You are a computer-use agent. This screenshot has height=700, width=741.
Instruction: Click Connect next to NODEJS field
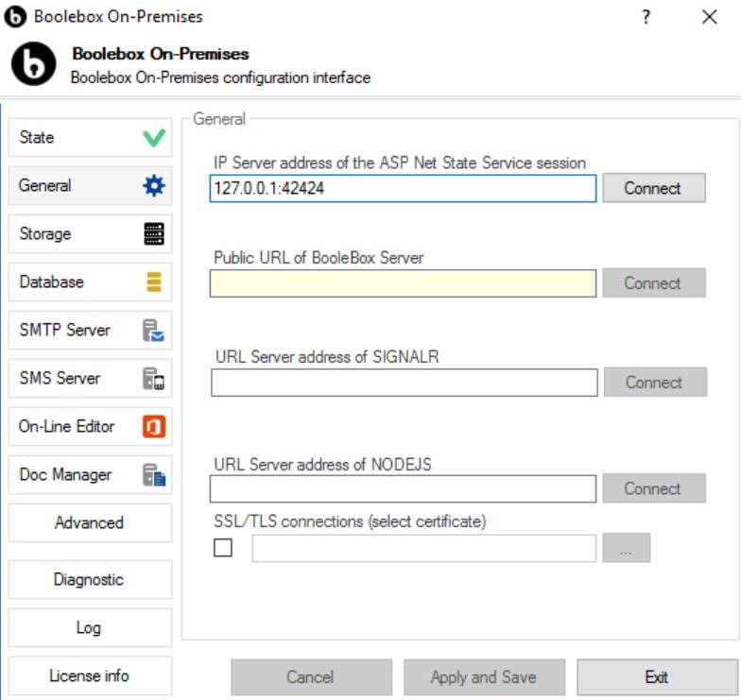654,488
